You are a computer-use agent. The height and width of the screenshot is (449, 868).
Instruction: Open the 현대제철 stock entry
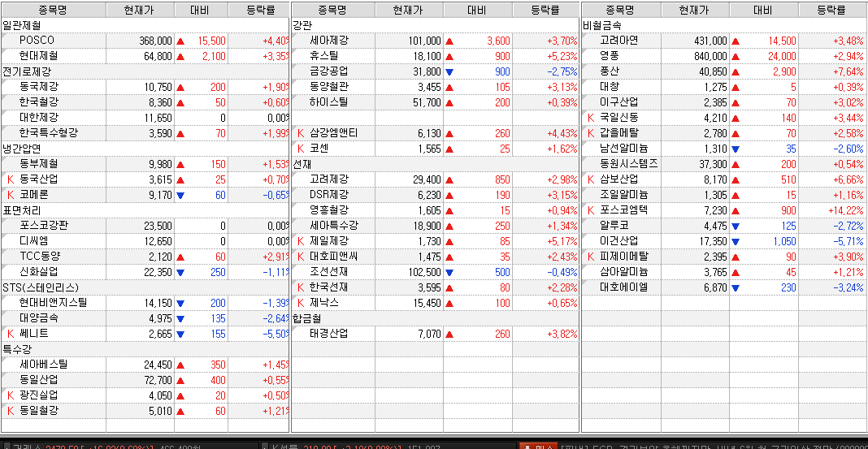pyautogui.click(x=39, y=56)
